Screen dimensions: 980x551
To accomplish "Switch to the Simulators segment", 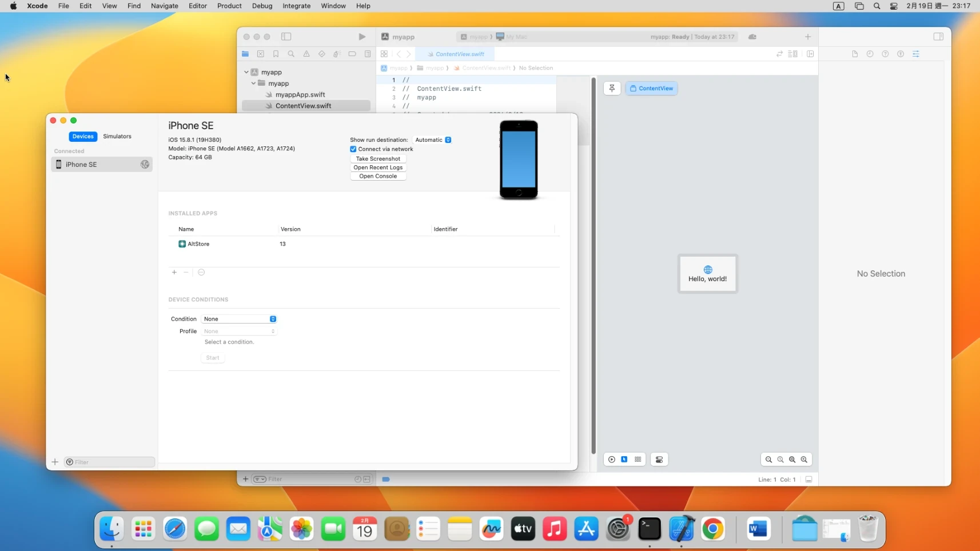I will point(117,137).
